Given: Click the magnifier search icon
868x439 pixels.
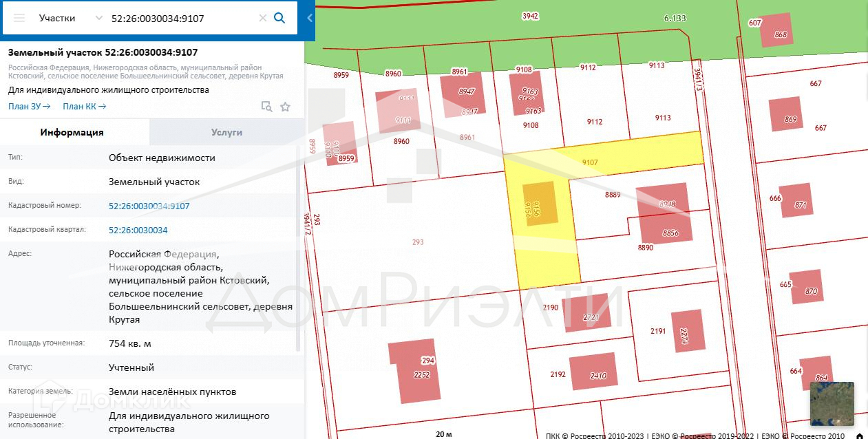Looking at the screenshot, I should point(279,18).
